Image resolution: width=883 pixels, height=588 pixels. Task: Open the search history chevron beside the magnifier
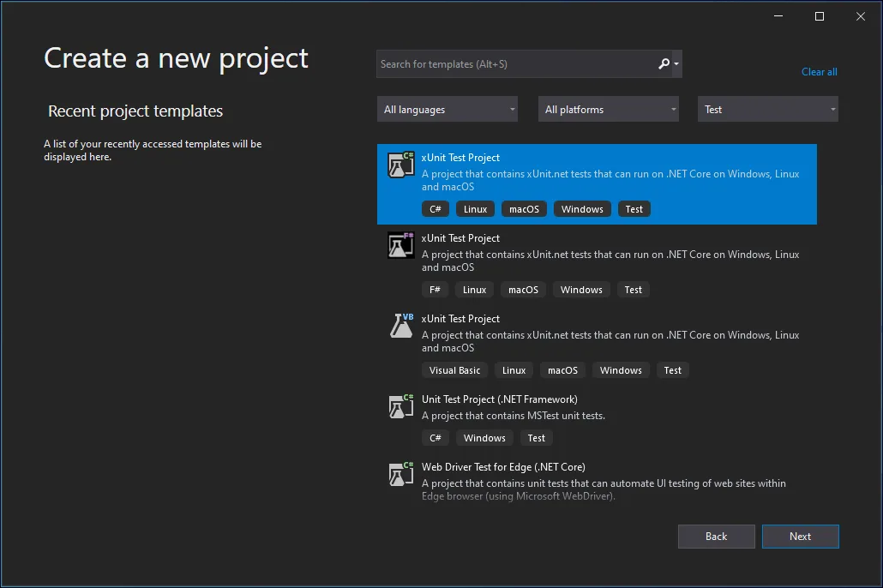[676, 63]
